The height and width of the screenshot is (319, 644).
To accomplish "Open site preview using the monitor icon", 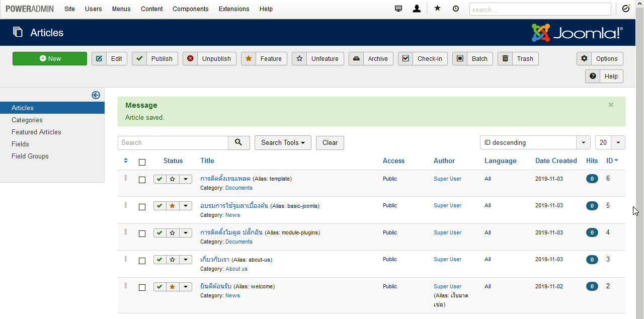I will point(398,9).
